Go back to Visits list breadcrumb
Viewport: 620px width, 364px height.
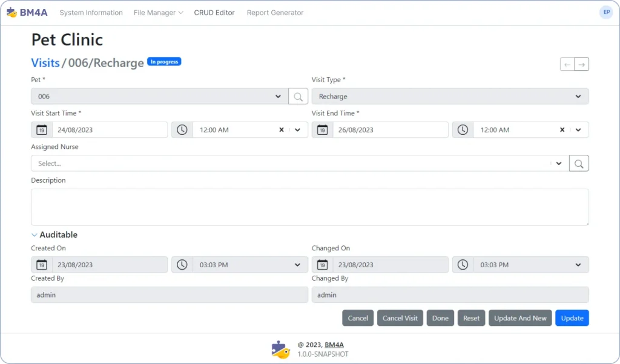pos(45,63)
